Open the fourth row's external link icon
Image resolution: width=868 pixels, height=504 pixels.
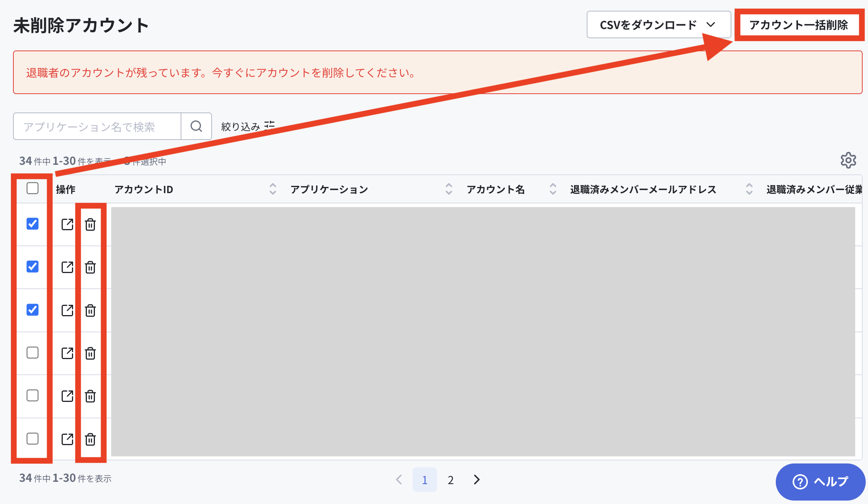67,353
